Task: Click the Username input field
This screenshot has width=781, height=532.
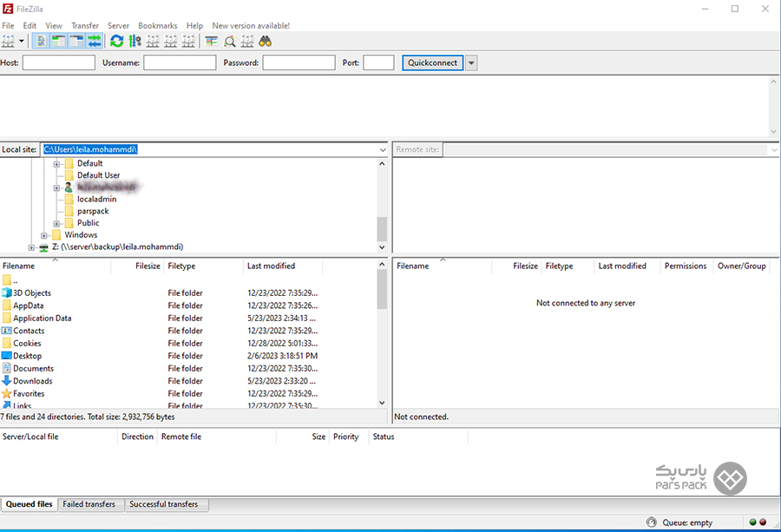Action: (180, 62)
